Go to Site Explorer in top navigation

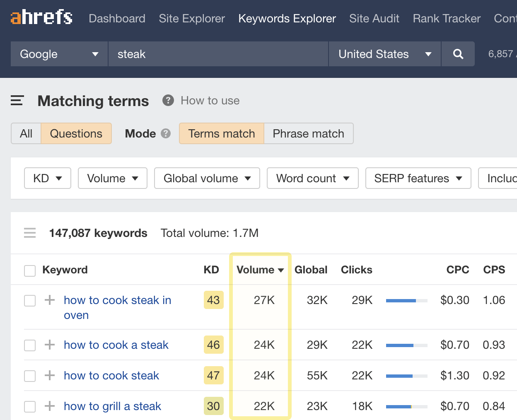point(192,19)
